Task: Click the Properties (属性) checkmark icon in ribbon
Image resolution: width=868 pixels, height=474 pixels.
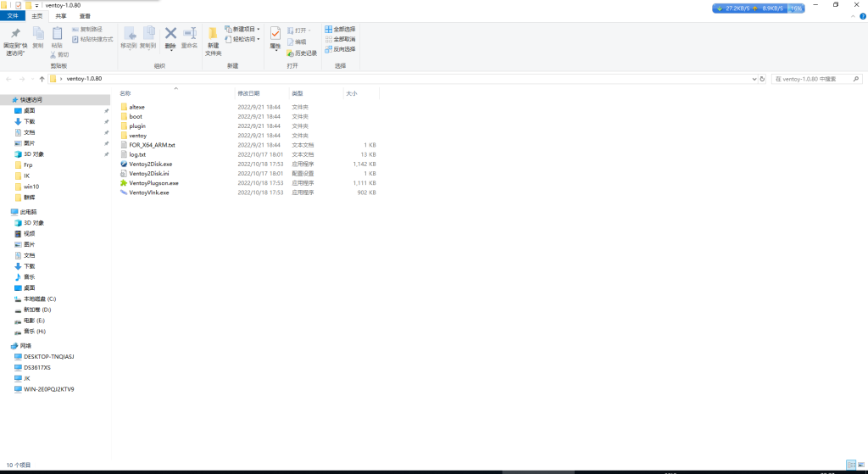Action: coord(275,34)
